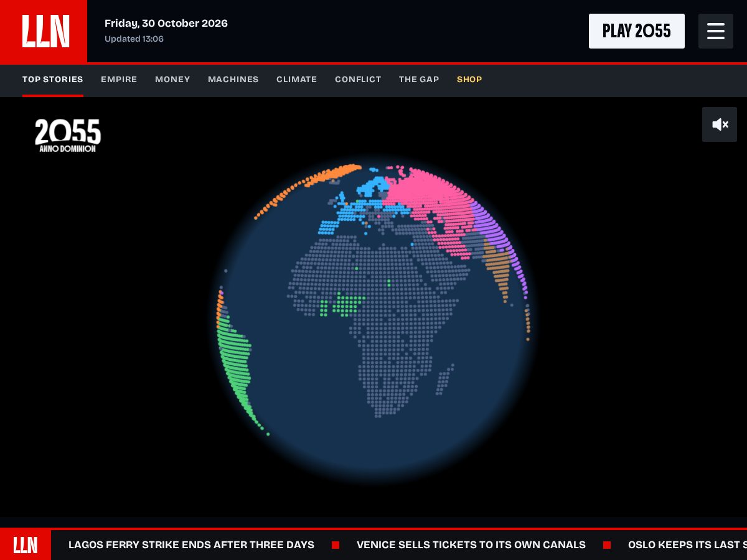Click the red LLN logo in header

point(44,31)
